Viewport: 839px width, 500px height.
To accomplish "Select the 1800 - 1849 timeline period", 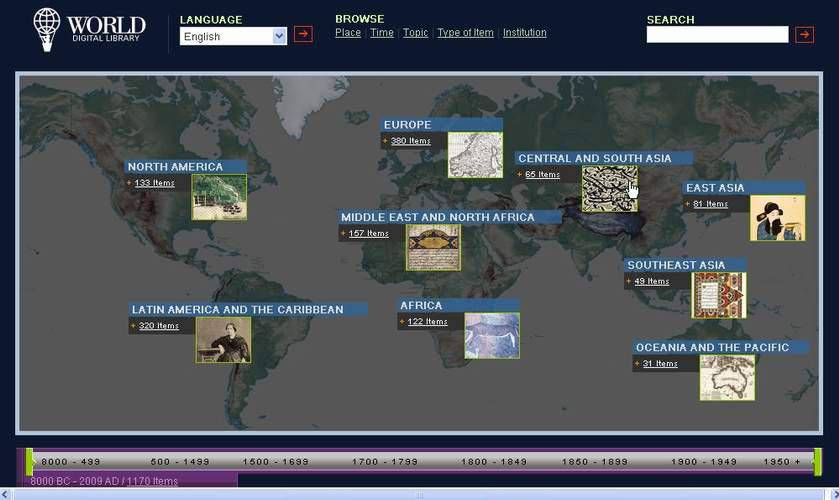I will pos(494,461).
